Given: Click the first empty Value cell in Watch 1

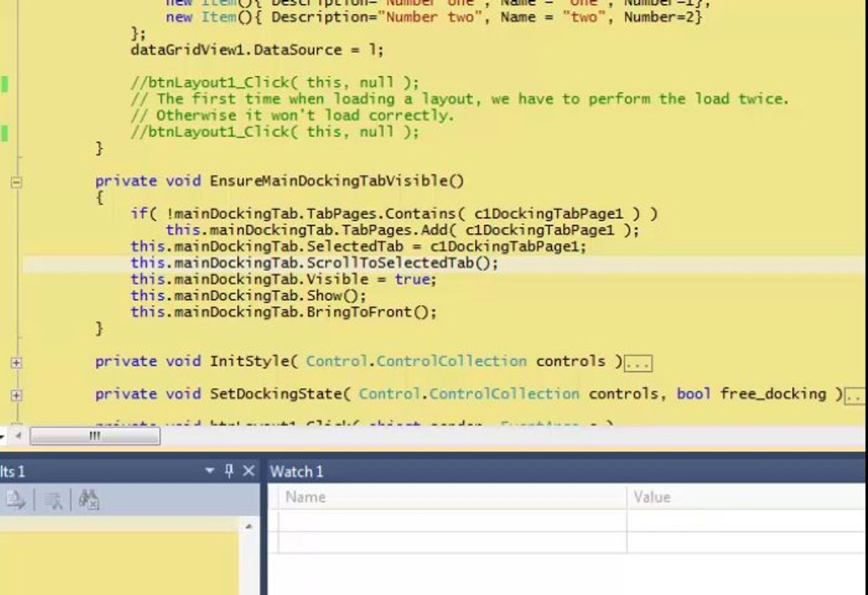Looking at the screenshot, I should (747, 520).
